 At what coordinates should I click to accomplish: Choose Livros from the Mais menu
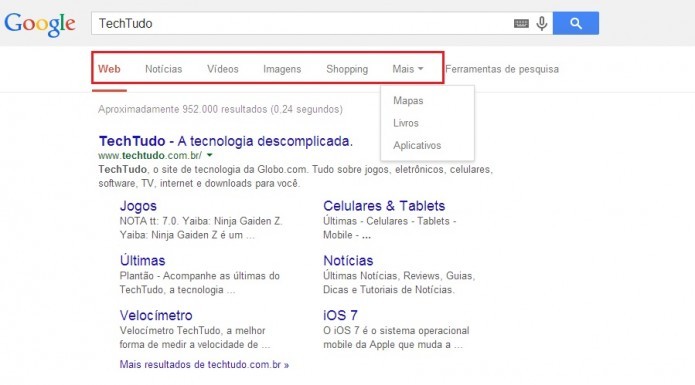point(406,123)
